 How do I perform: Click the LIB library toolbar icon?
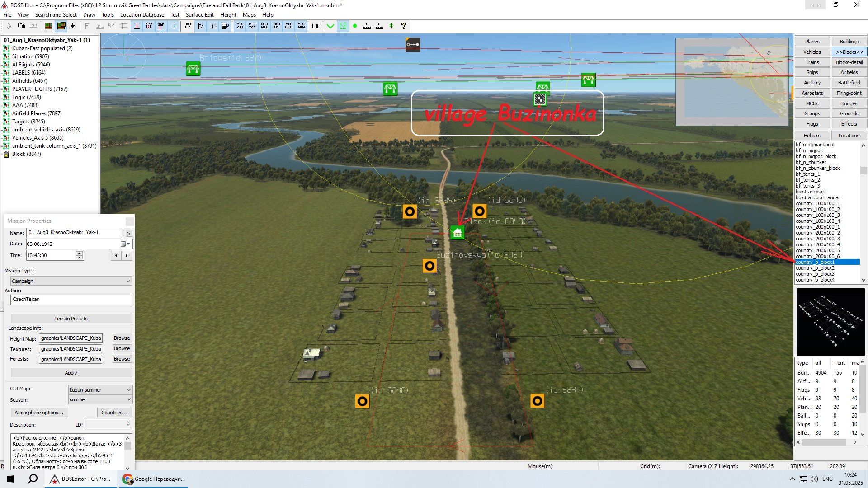(x=212, y=26)
